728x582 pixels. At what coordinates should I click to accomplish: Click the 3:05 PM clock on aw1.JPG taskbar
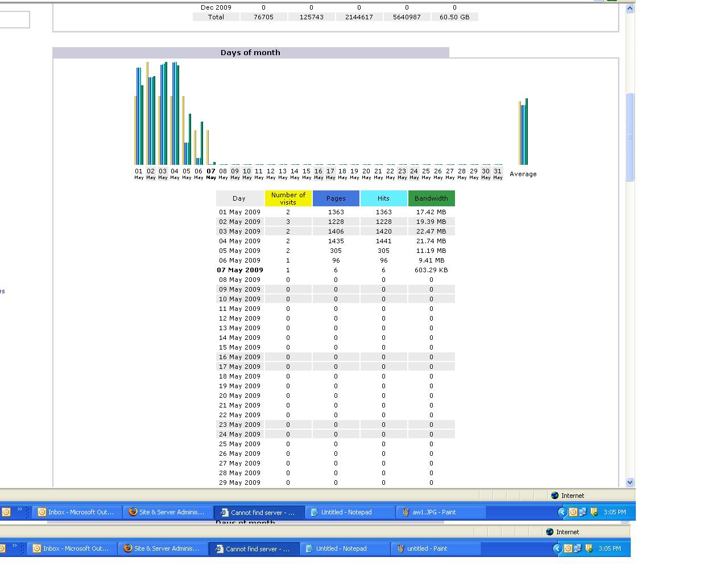614,512
